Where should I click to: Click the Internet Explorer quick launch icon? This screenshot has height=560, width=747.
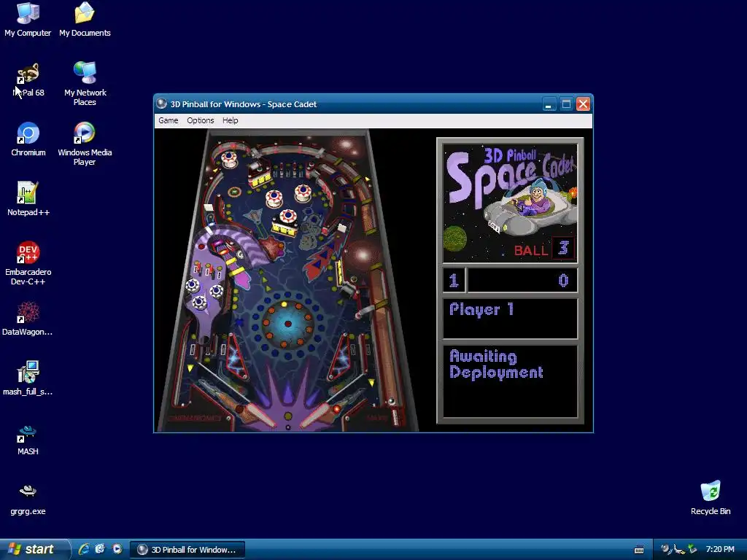(84, 549)
